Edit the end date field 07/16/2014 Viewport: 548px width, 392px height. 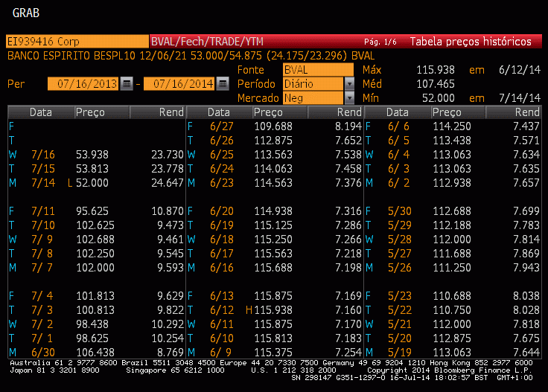179,84
